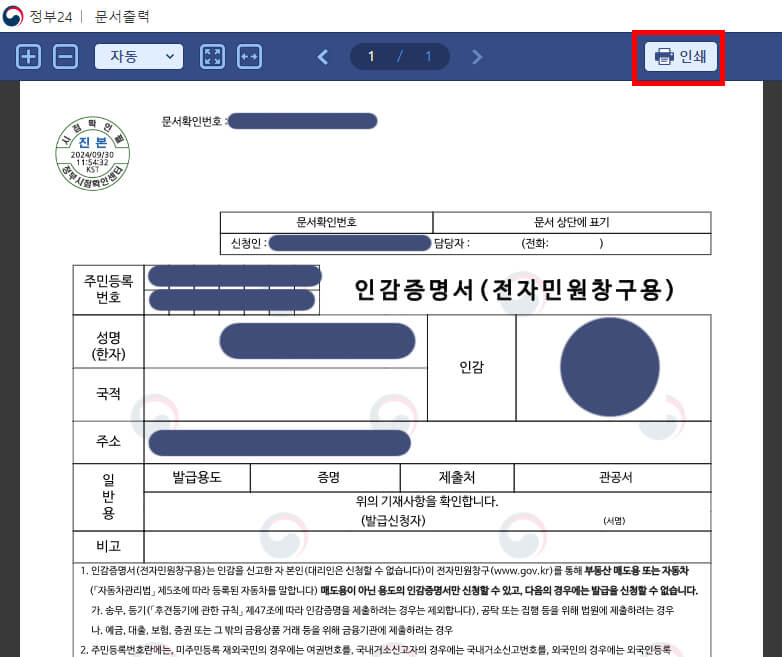Click the 비고 row header
Viewport: 782px width, 657px height.
tap(108, 546)
